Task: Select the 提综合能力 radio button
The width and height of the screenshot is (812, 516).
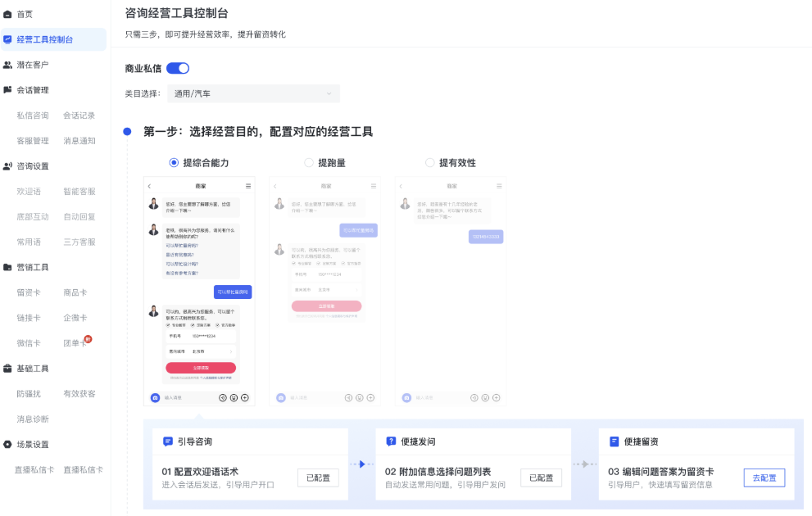Action: 174,162
